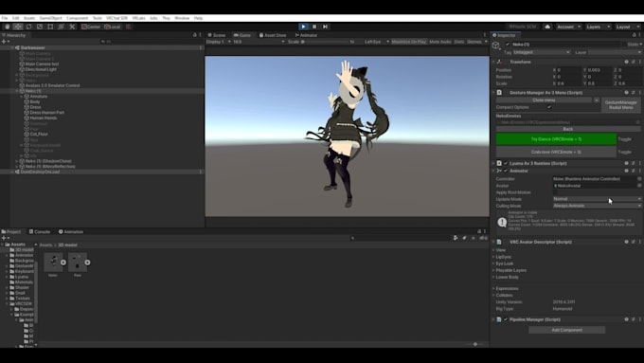Click the Back button in Inspector
The width and height of the screenshot is (644, 363).
click(568, 129)
